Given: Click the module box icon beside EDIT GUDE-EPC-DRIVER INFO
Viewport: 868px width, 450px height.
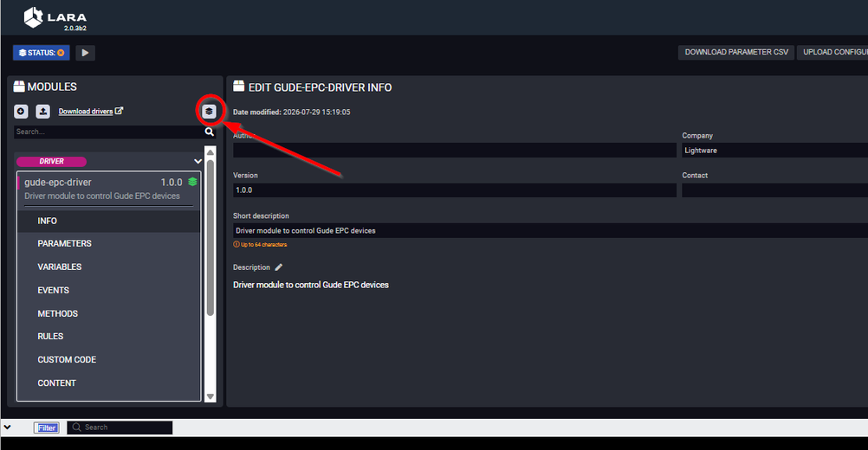Looking at the screenshot, I should click(x=238, y=86).
